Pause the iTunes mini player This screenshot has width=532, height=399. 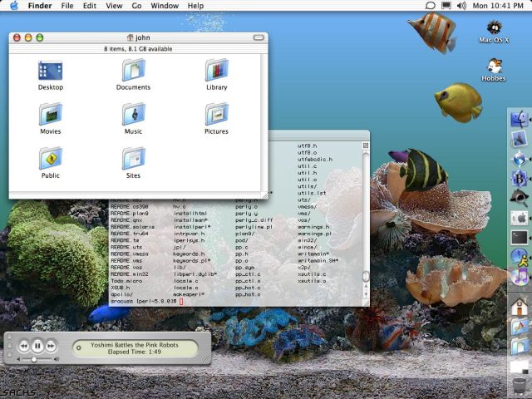click(37, 346)
